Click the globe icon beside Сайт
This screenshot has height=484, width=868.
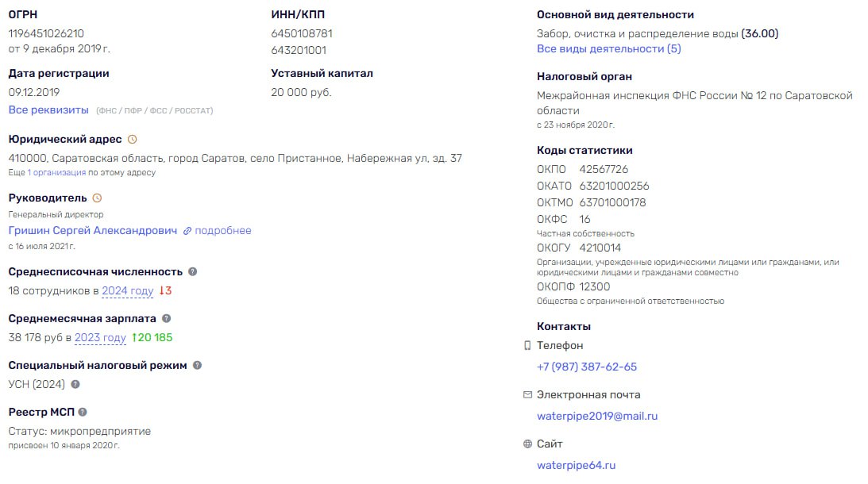527,444
